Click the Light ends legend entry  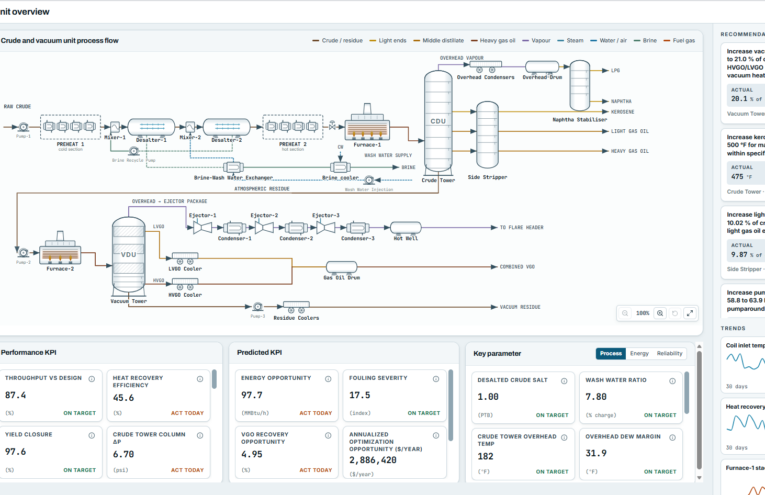388,40
